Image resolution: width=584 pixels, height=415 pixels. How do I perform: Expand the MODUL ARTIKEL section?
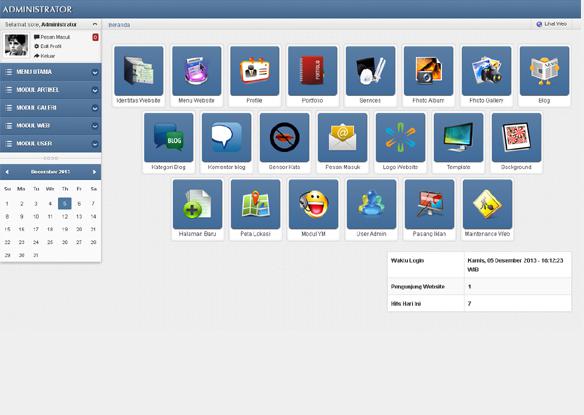point(50,90)
